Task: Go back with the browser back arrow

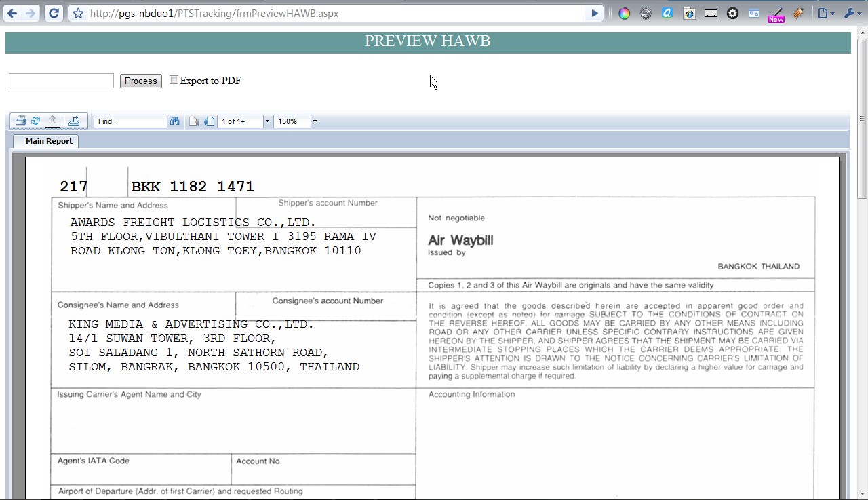Action: [x=12, y=13]
